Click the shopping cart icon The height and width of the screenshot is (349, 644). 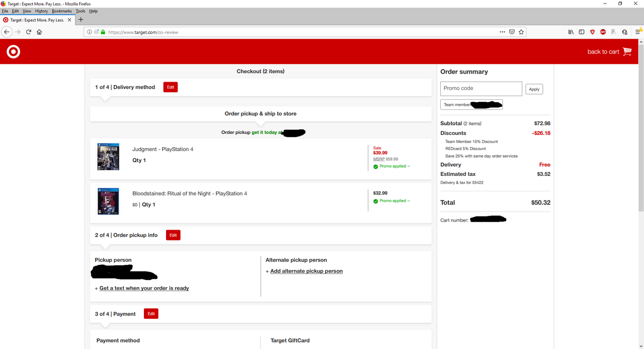tap(627, 51)
